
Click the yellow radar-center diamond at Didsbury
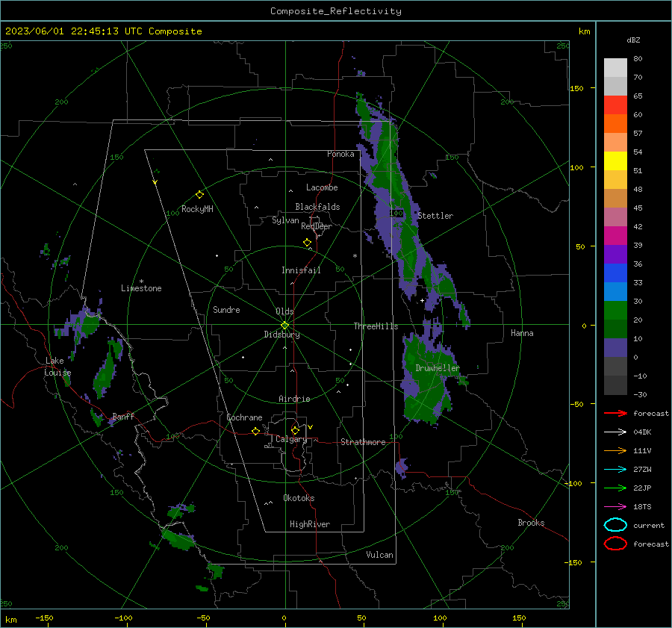(285, 326)
